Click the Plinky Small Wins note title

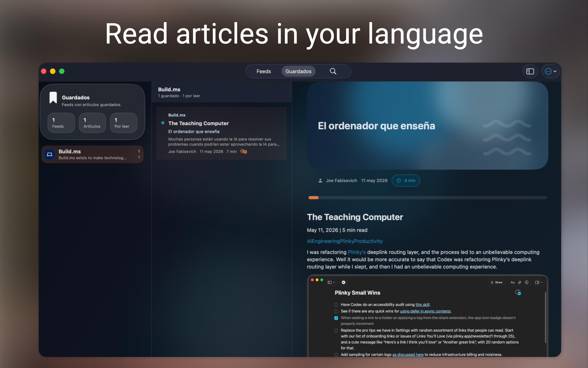357,293
